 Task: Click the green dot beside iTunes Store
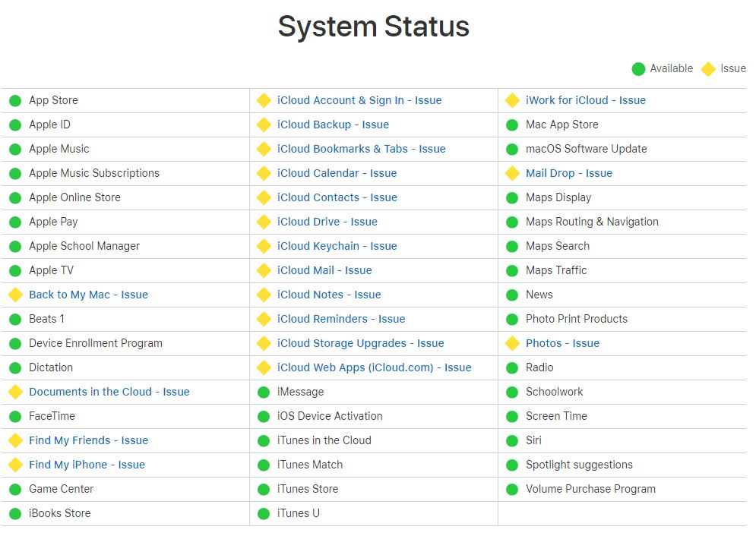264,490
